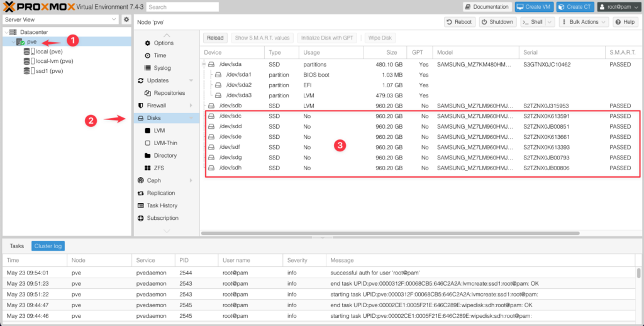The height and width of the screenshot is (326, 644).
Task: Click the Datacenter server icon
Action: (13, 32)
